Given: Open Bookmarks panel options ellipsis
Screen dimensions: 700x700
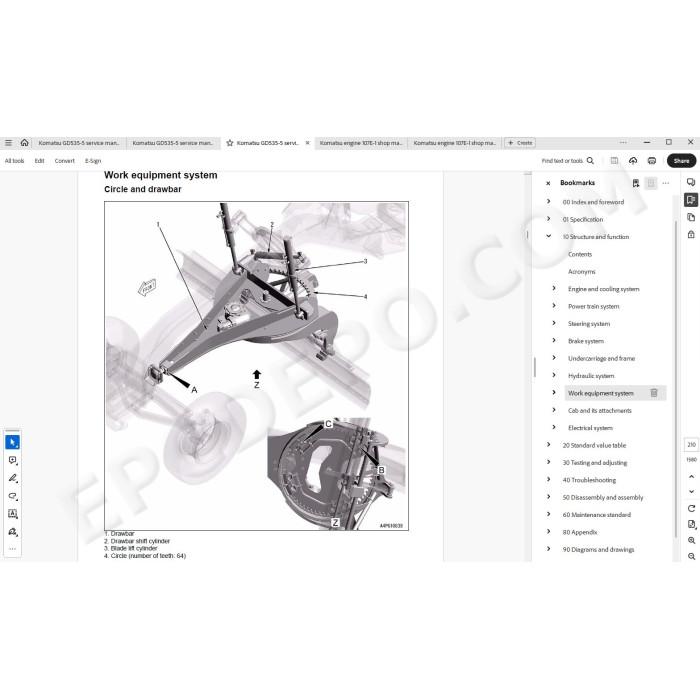Looking at the screenshot, I should (666, 183).
